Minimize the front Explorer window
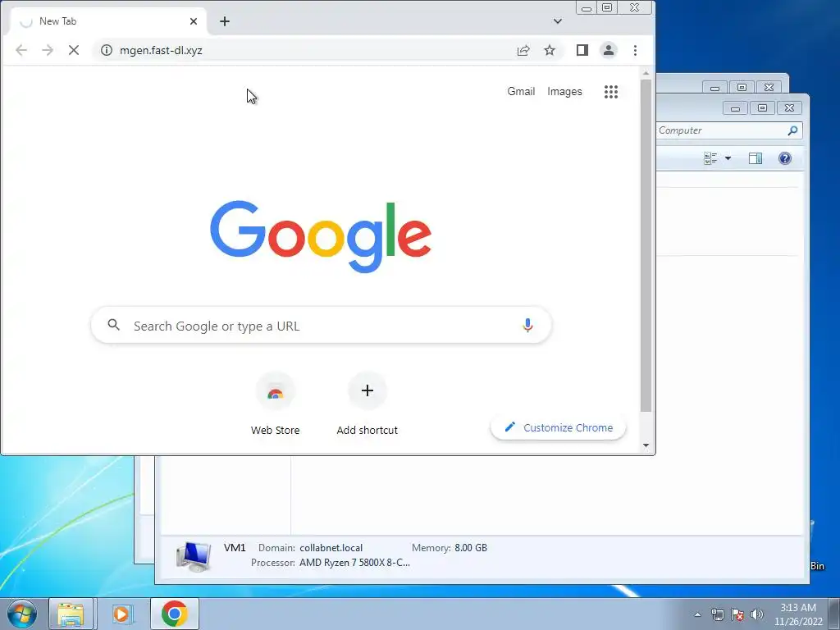The height and width of the screenshot is (630, 840). click(x=736, y=108)
